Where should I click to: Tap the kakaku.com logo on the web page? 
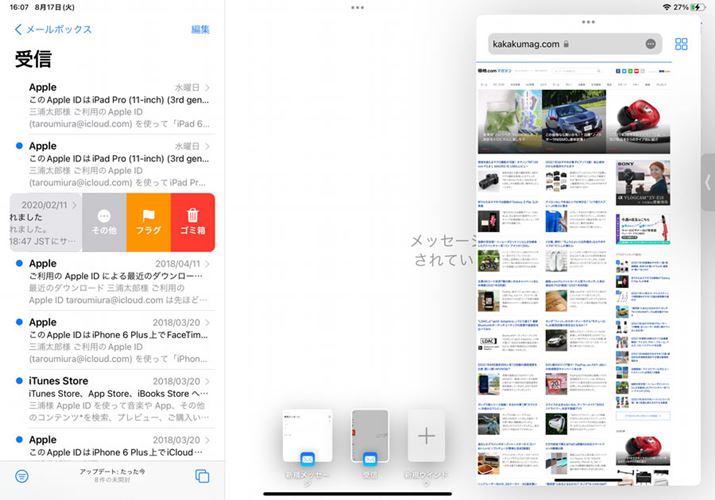point(495,71)
